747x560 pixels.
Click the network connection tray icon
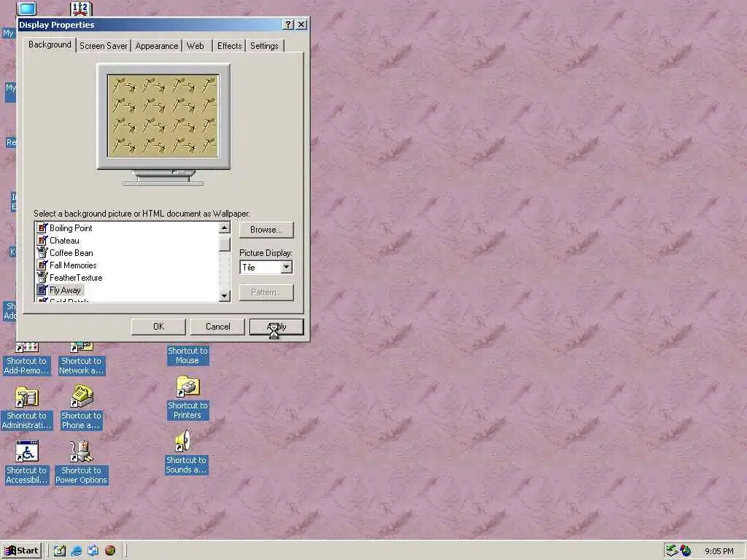pos(672,551)
